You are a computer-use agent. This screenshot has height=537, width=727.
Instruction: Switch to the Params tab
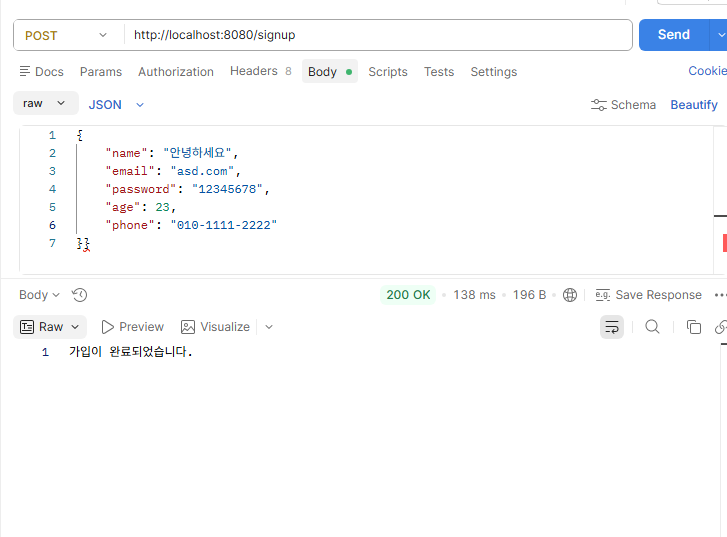[x=101, y=72]
